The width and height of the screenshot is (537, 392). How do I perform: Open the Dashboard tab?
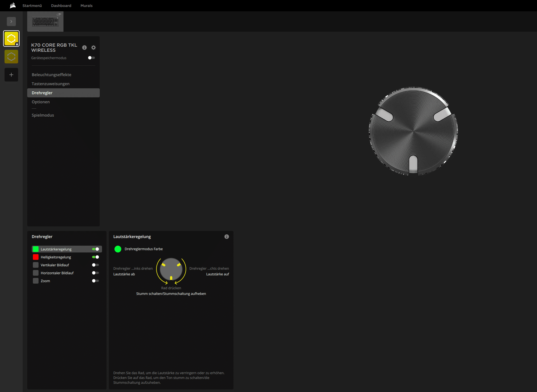[61, 6]
